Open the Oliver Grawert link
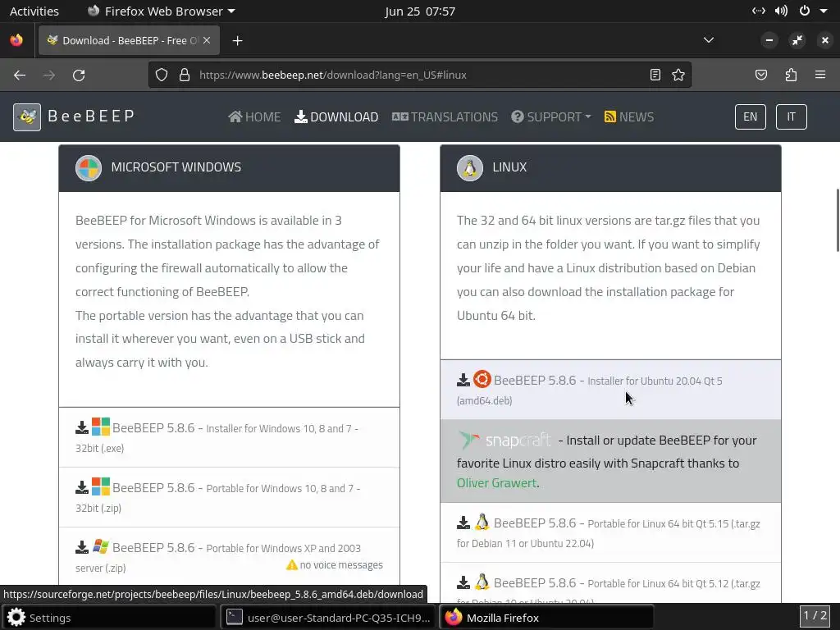840x630 pixels. pos(496,482)
